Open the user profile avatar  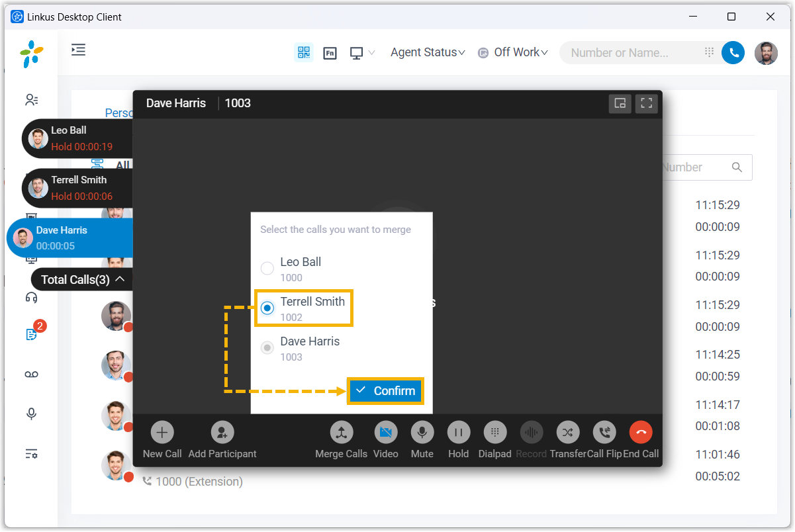click(766, 53)
